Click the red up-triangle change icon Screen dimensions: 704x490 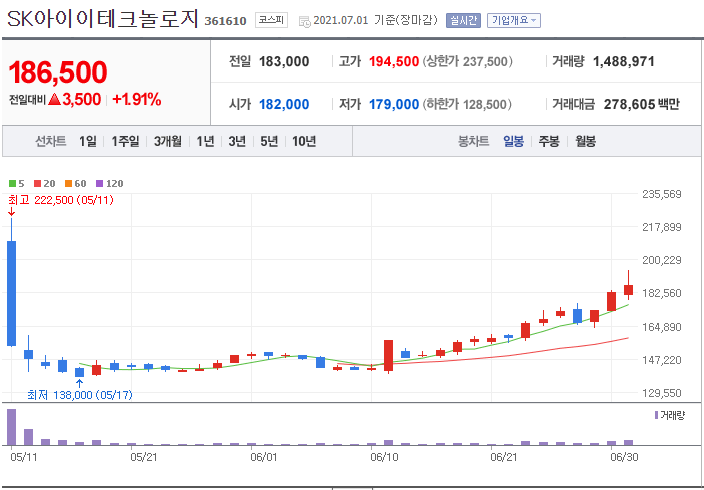54,100
